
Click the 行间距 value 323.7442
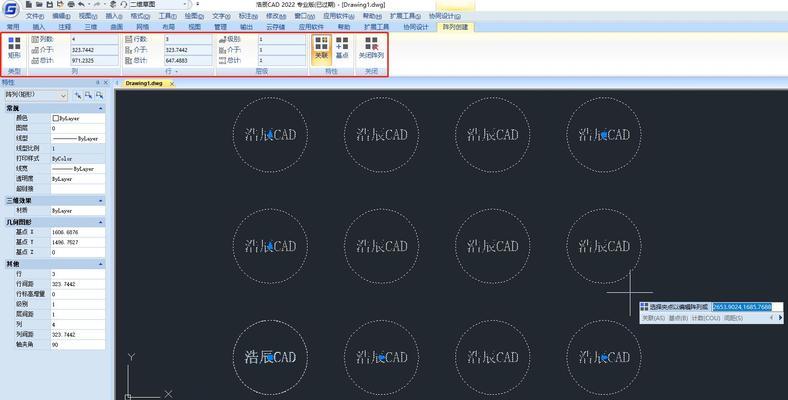[77, 284]
